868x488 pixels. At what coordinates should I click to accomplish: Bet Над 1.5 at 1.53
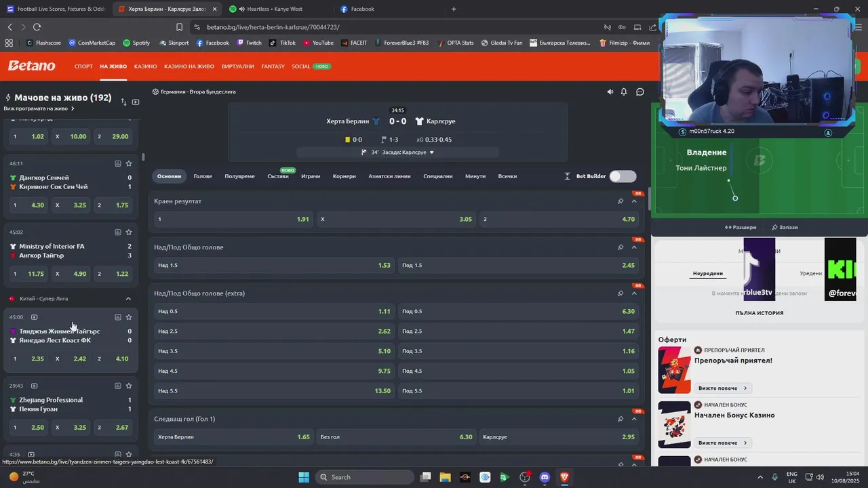point(274,265)
